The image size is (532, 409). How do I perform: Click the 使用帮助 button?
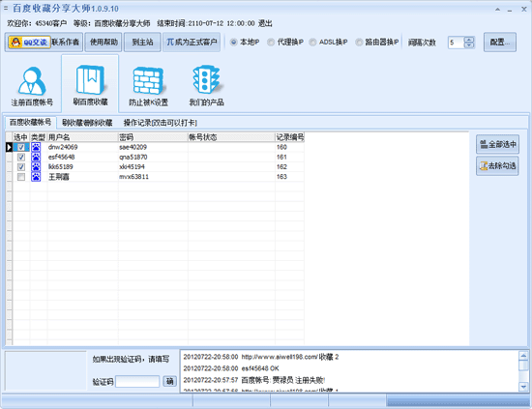[x=103, y=42]
